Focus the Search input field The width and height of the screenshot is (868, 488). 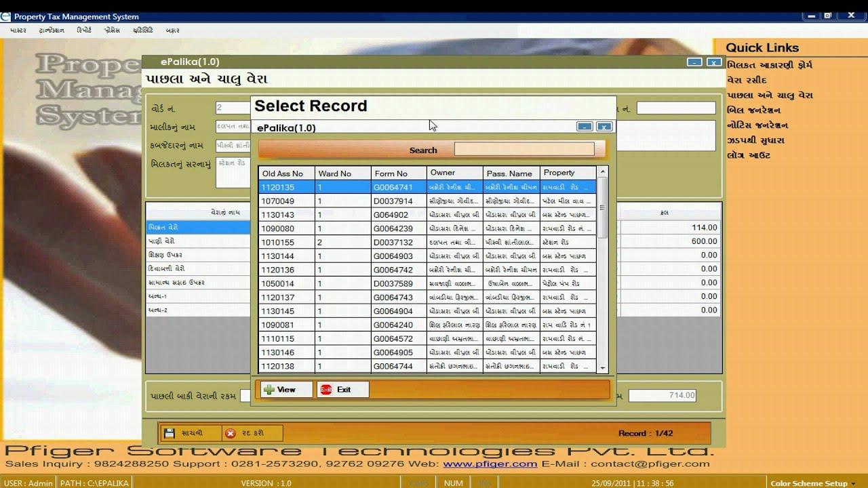click(x=524, y=149)
